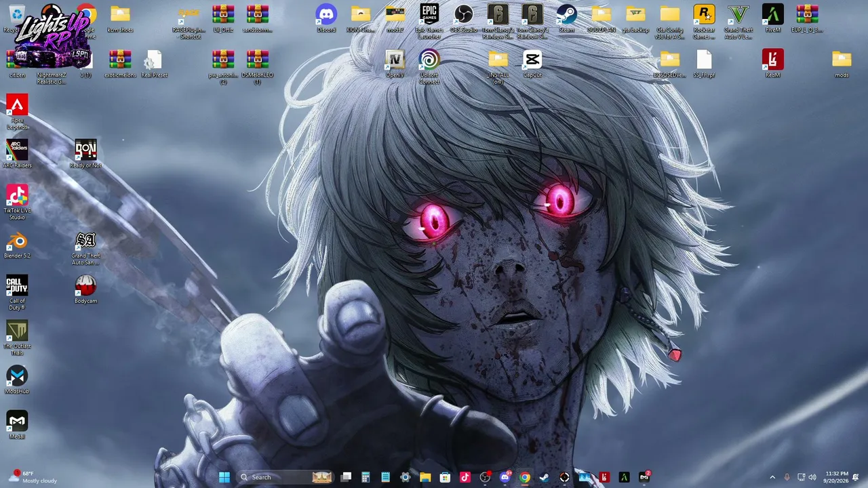Select the Ready or Not shortcut

85,154
